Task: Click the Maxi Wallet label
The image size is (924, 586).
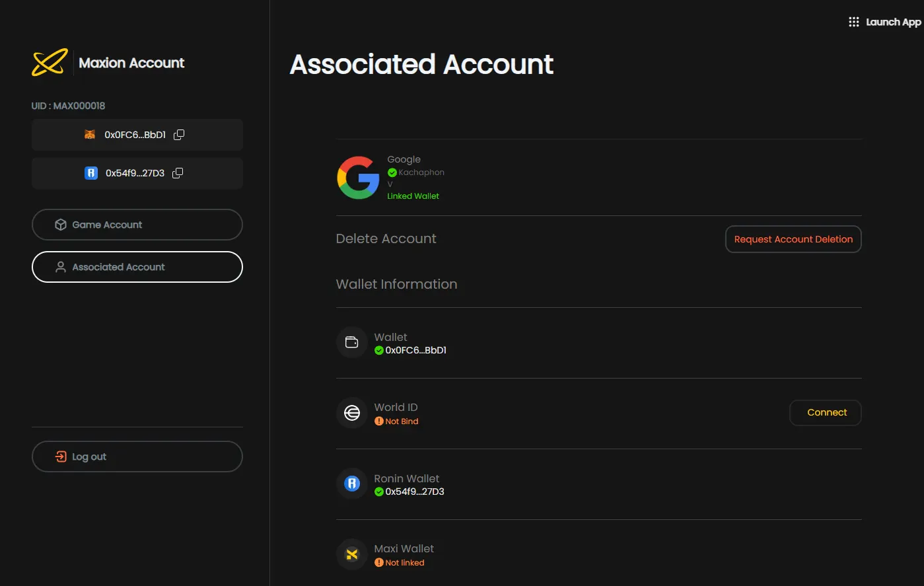Action: tap(404, 548)
